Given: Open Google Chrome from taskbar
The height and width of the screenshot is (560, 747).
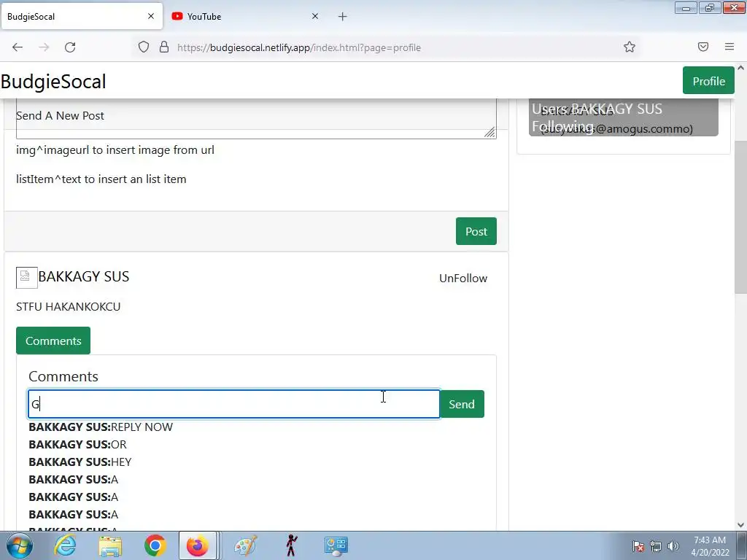Looking at the screenshot, I should click(x=155, y=545).
